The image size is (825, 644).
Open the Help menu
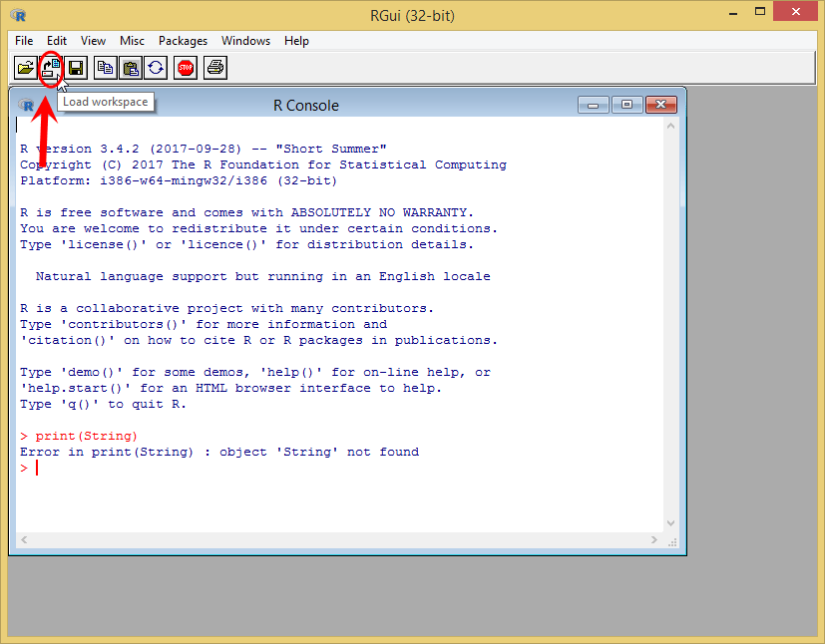pos(296,41)
